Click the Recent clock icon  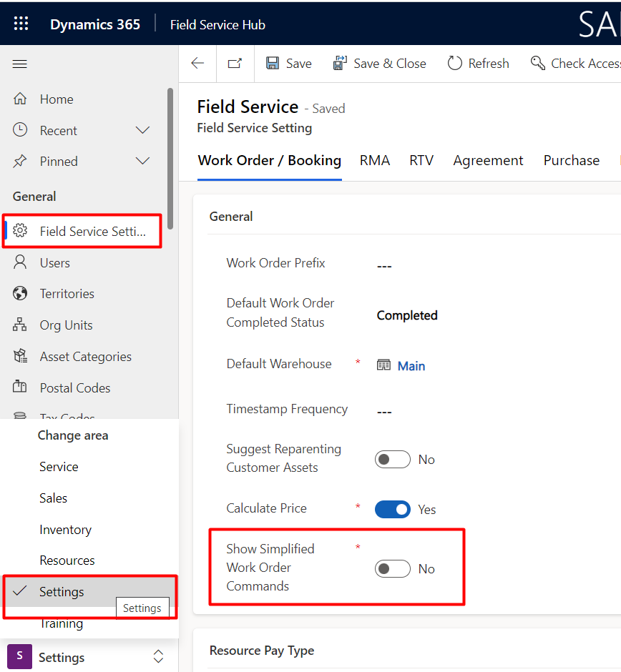[20, 130]
